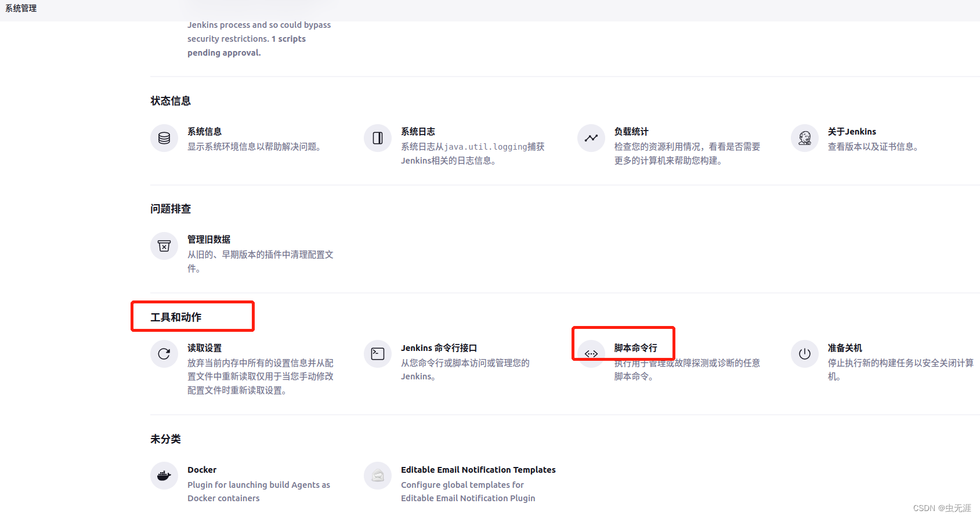Click description 放弃当前内存中所有的设置信息
Screen dimensions: 980x518
coord(261,376)
